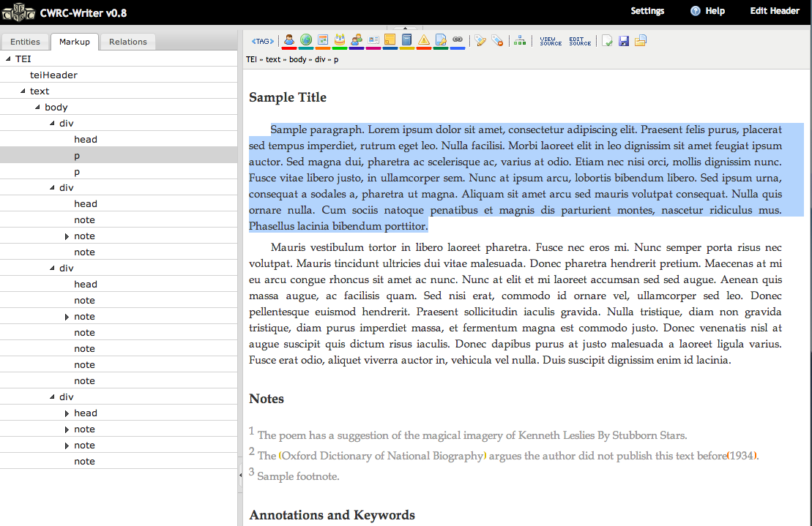This screenshot has width=812, height=526.
Task: Tag selection as a Date with calendar icon
Action: pyautogui.click(x=323, y=40)
